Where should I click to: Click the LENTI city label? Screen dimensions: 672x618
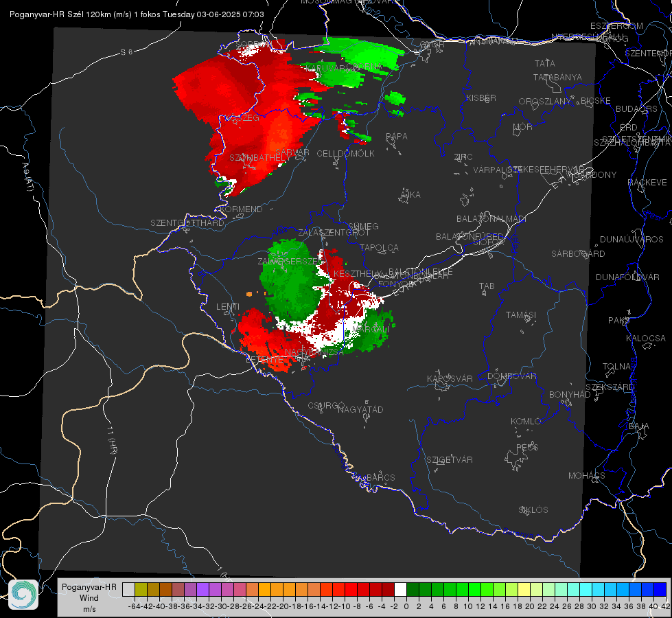[228, 307]
